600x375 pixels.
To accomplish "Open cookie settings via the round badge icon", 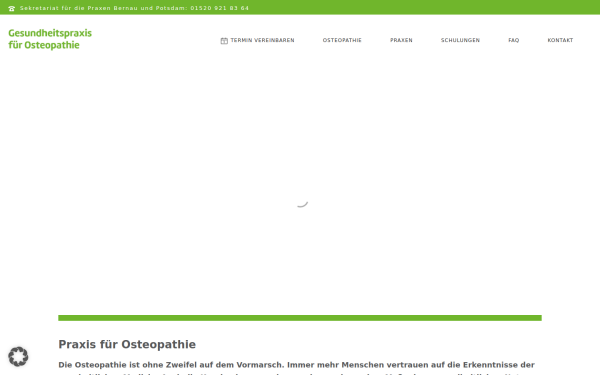I will coord(18,357).
